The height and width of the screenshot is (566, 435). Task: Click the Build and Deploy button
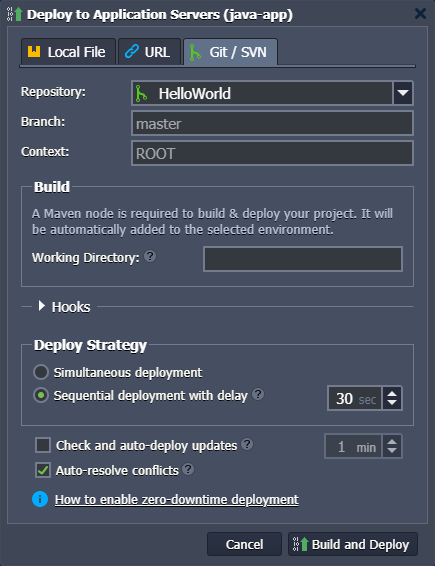pyautogui.click(x=353, y=544)
